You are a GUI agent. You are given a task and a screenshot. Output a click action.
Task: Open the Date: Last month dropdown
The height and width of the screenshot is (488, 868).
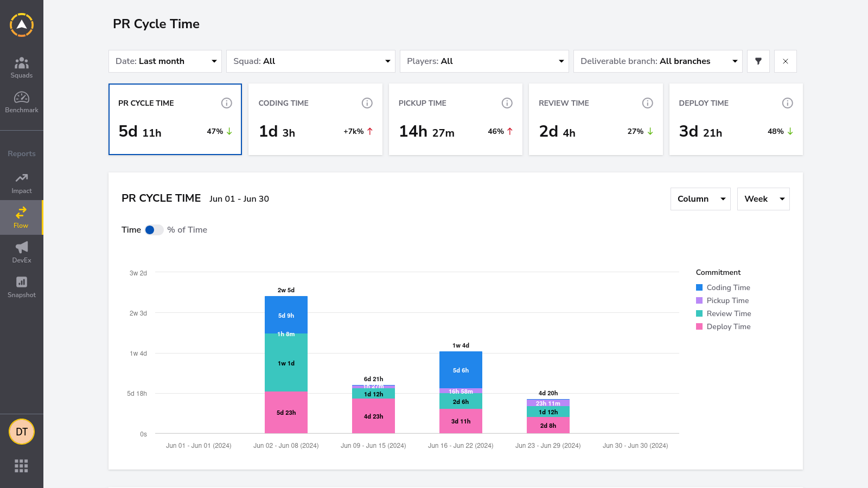coord(165,61)
